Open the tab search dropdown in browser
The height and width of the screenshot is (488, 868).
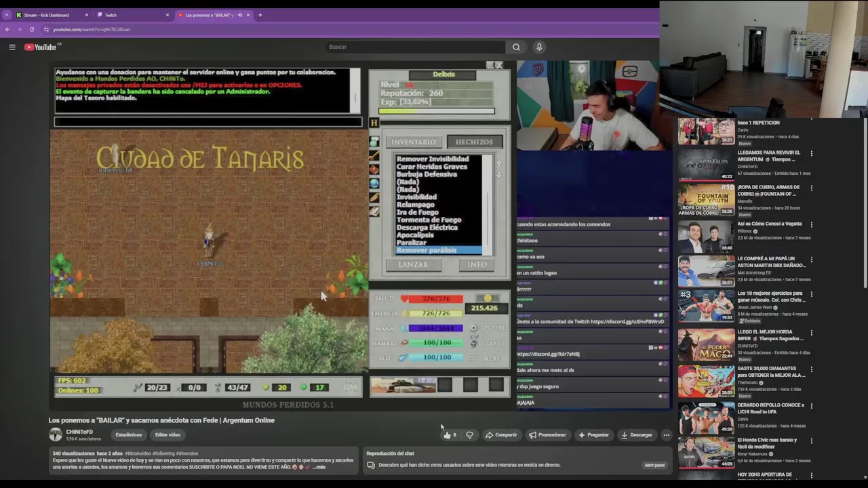(x=6, y=15)
